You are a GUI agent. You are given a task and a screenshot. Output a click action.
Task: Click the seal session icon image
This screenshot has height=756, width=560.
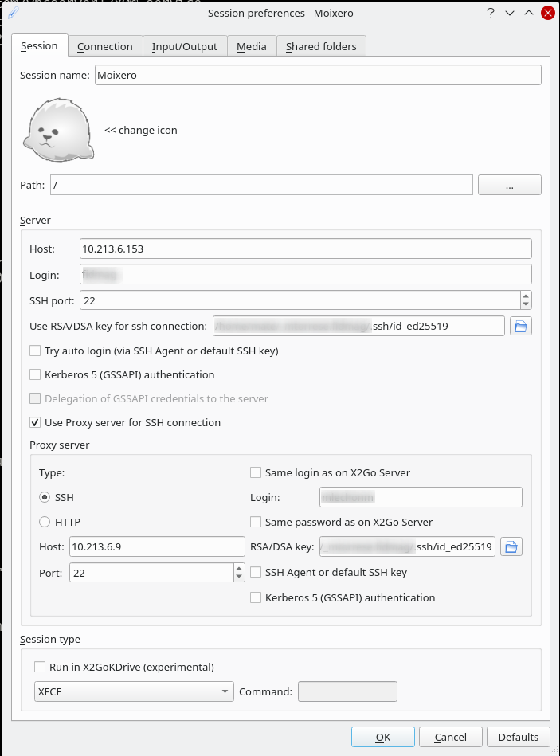59,130
